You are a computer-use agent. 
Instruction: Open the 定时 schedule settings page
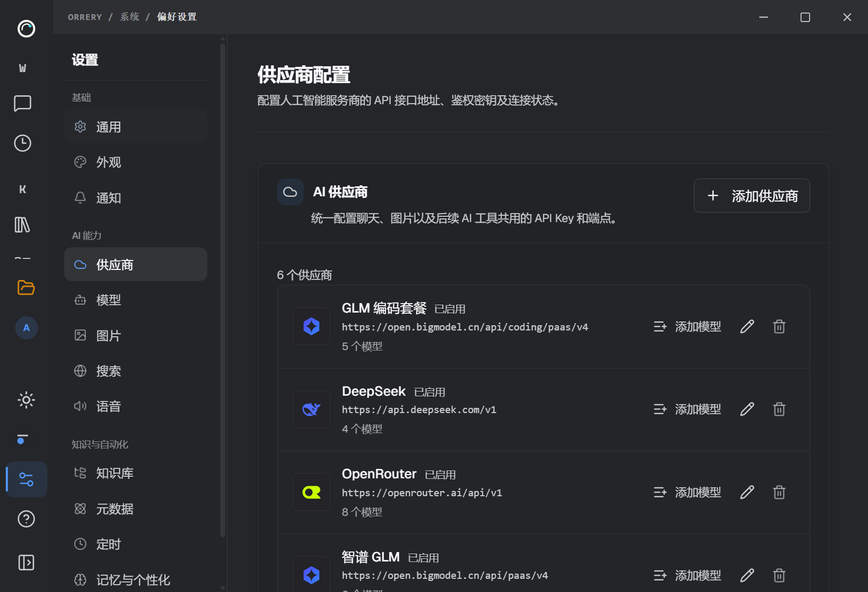pos(136,544)
